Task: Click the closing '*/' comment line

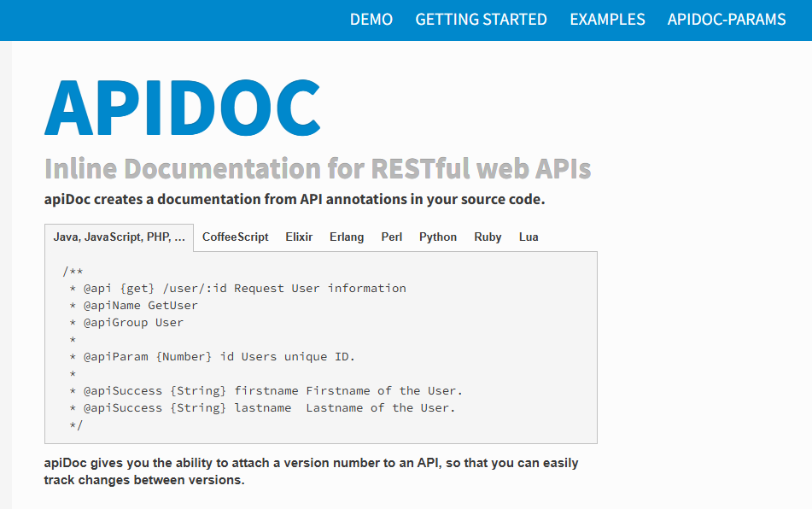Action: click(x=76, y=425)
